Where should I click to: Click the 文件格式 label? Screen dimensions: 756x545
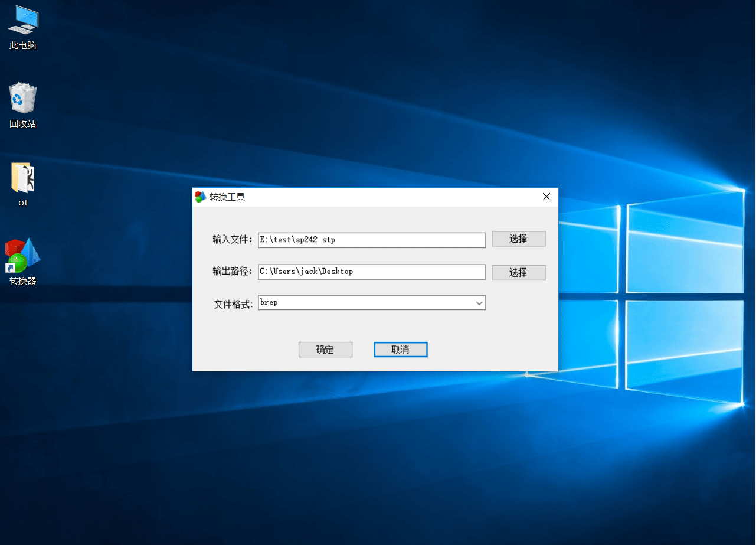(233, 305)
